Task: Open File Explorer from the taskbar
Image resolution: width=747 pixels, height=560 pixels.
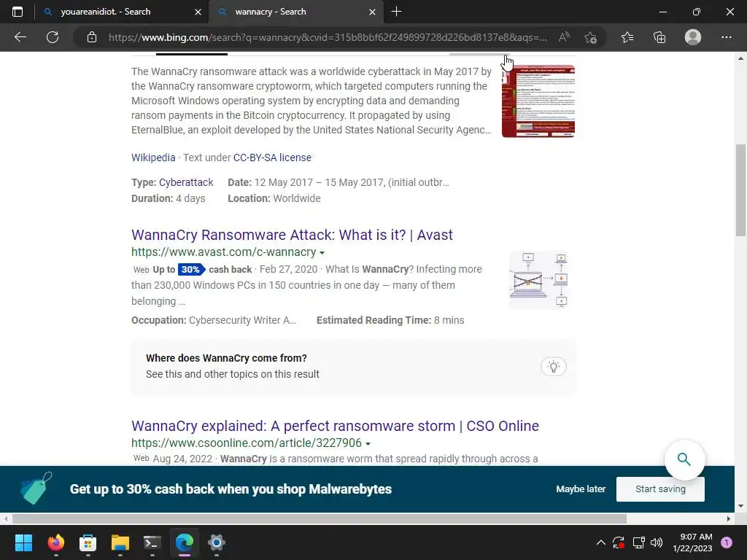Action: 120,542
